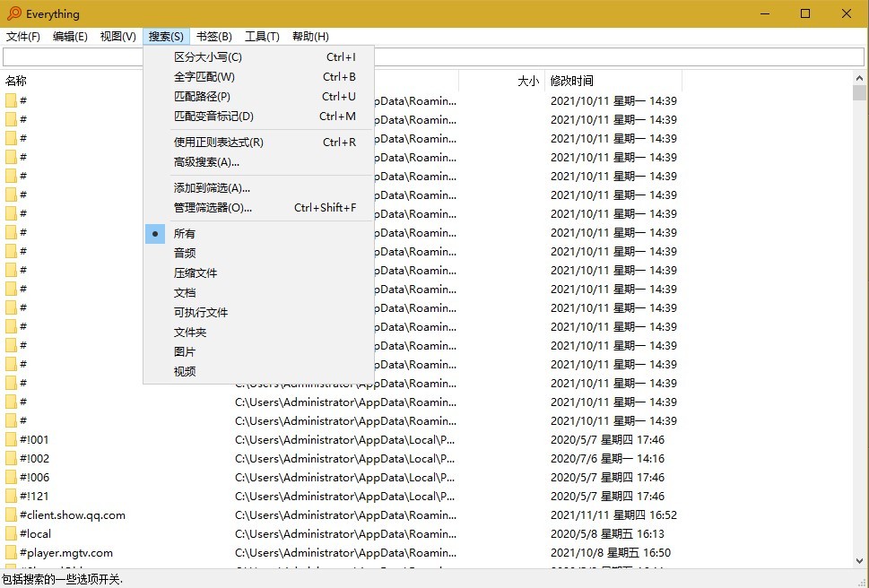
Task: Click date 2021/10/8 星期五 16:50
Action: tap(610, 552)
